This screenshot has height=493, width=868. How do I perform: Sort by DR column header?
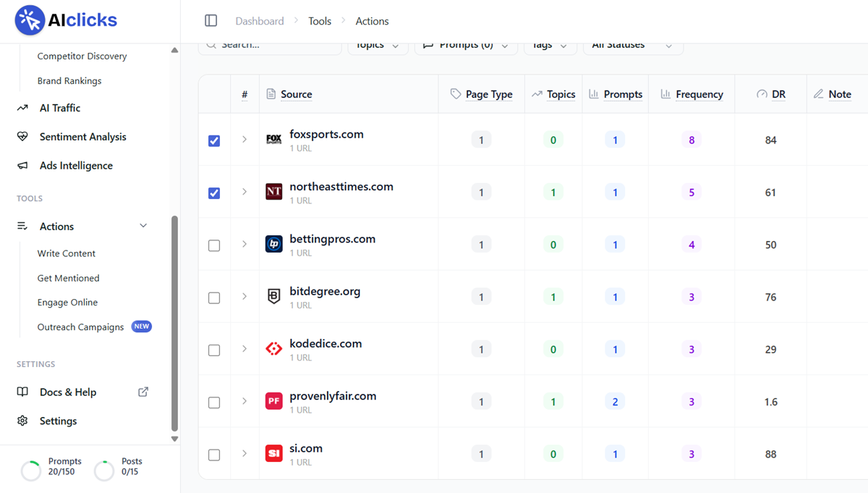coord(778,94)
